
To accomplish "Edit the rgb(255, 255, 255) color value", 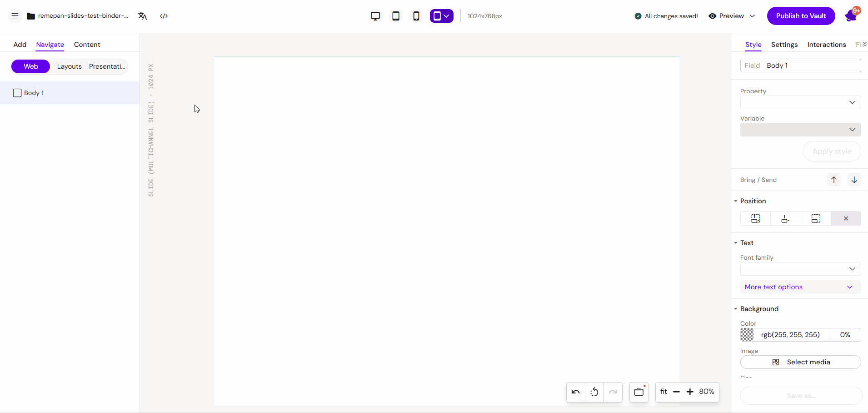I will point(791,335).
